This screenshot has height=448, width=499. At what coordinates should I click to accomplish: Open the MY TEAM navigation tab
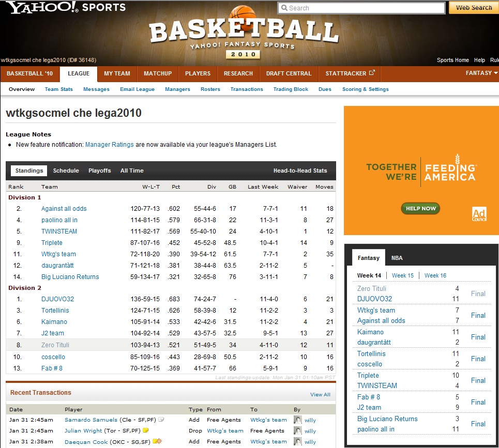click(117, 73)
